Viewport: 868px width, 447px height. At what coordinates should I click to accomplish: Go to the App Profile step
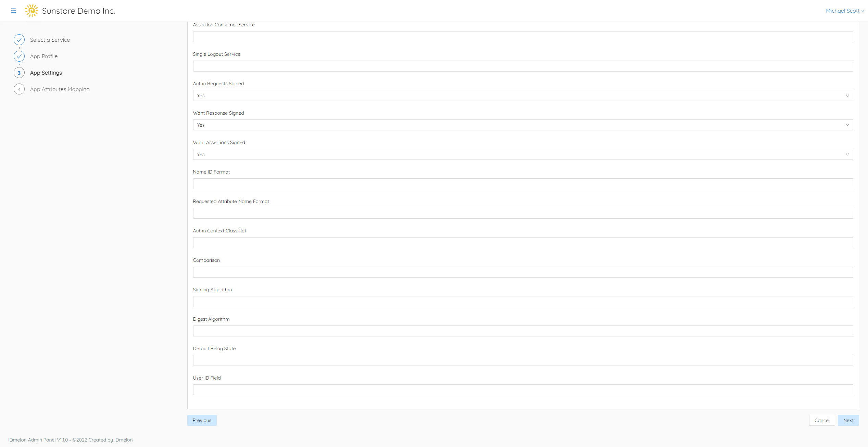44,56
